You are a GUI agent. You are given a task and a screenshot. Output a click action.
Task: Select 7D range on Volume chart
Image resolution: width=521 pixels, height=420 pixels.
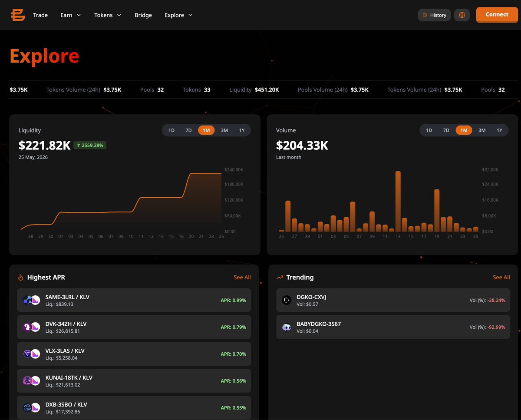446,130
